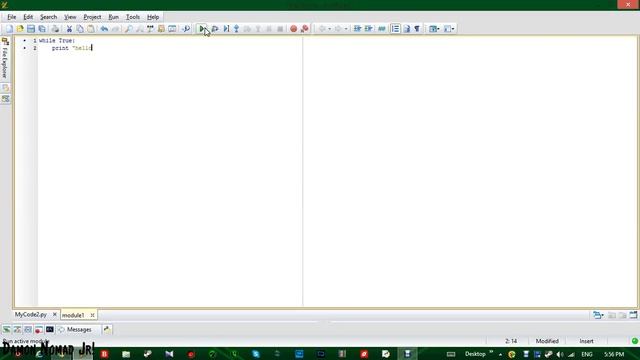Click the Find in Files icon
The width and height of the screenshot is (640, 360).
coord(161,29)
